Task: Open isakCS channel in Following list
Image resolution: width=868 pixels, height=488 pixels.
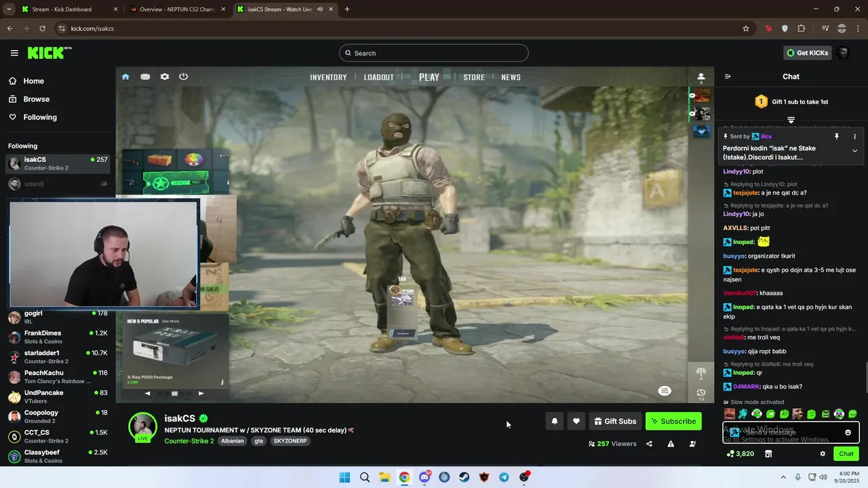Action: point(58,163)
